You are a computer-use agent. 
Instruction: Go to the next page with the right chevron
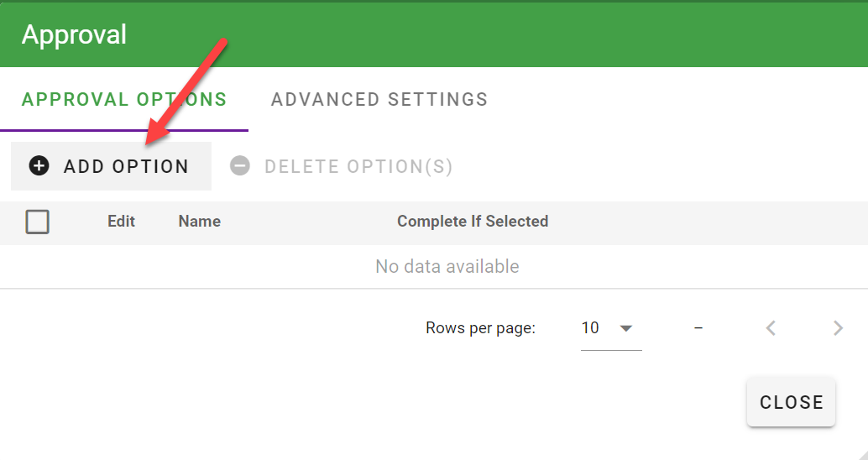838,328
